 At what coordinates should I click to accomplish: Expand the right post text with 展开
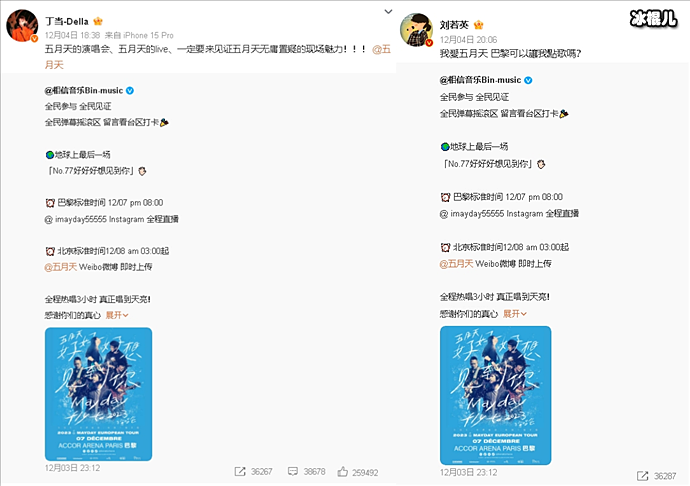coord(515,314)
